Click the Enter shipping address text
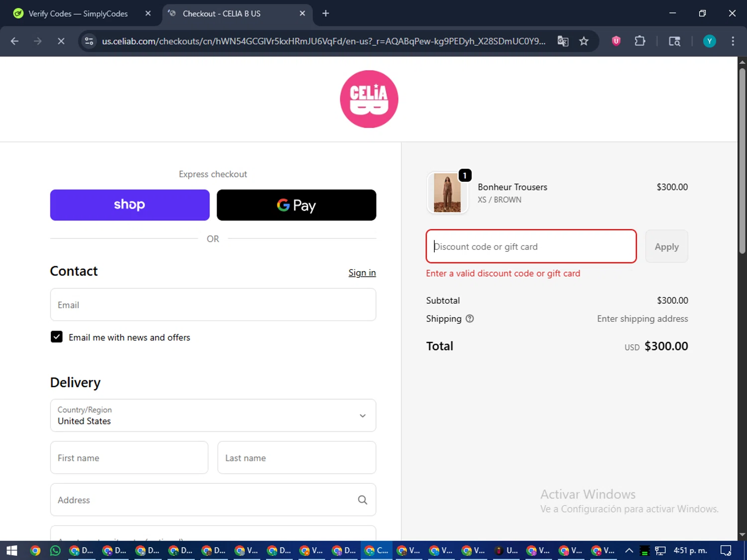747x560 pixels. click(x=642, y=319)
